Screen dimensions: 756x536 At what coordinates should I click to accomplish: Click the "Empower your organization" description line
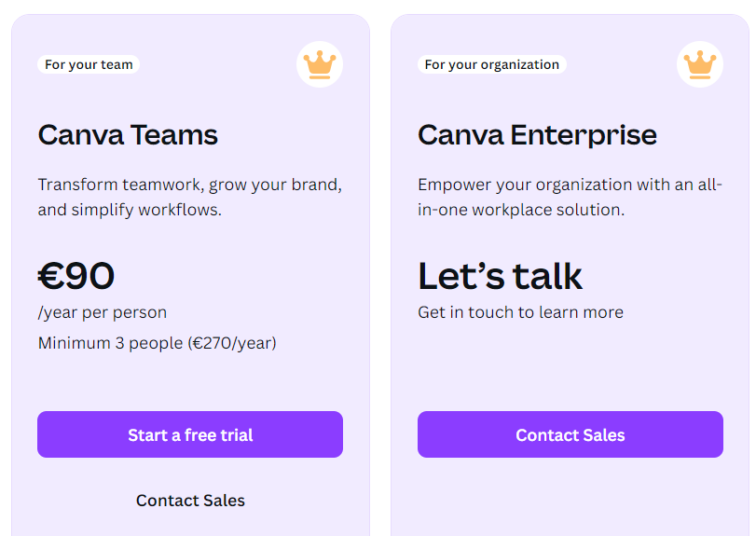570,185
